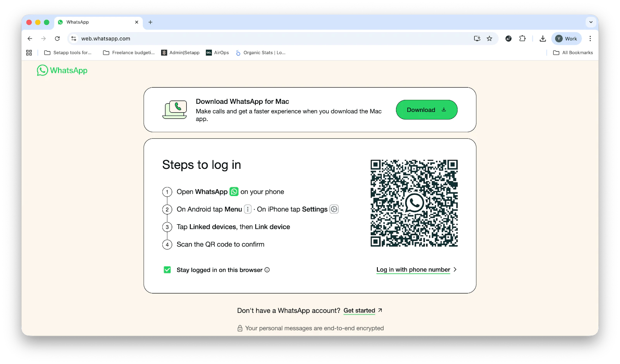This screenshot has width=620, height=364.
Task: Bookmark this page with the star icon
Action: [x=489, y=39]
